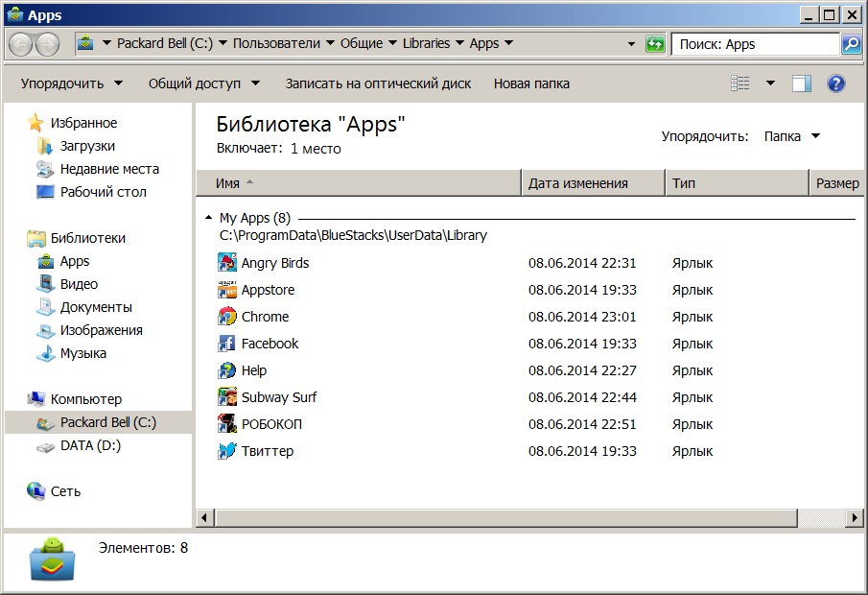Screen dimensions: 868x595
Task: Click the horizontal scrollbar thumb
Action: pyautogui.click(x=506, y=518)
